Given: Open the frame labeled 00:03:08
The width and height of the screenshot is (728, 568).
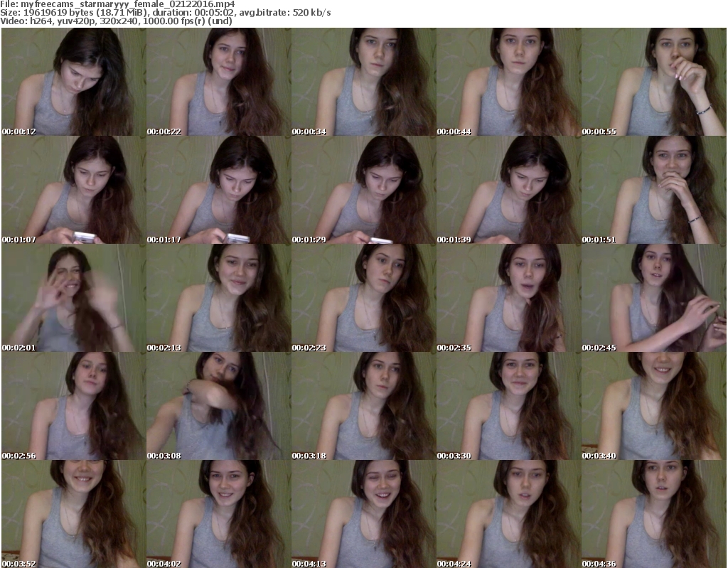Looking at the screenshot, I should pyautogui.click(x=218, y=407).
